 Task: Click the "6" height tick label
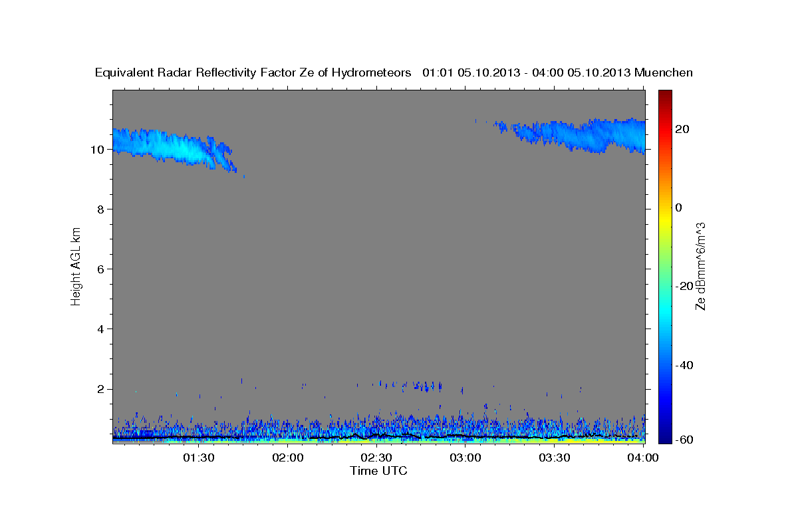pyautogui.click(x=101, y=269)
